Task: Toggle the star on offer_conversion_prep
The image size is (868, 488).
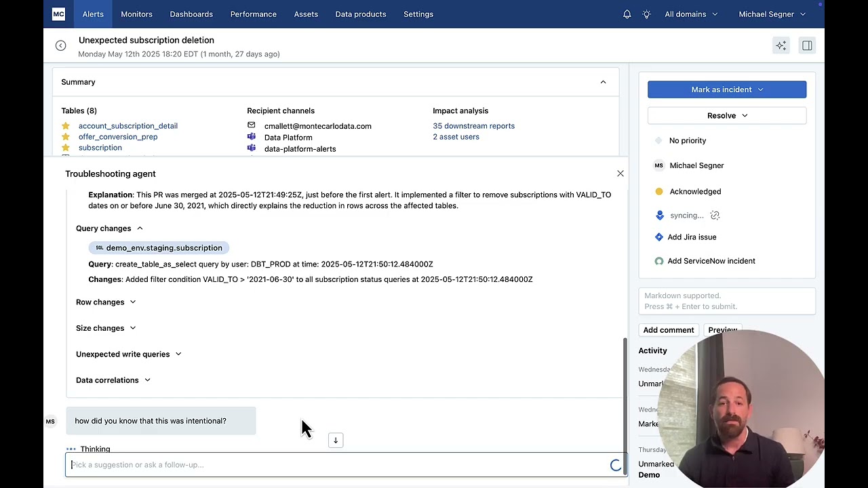Action: (66, 136)
